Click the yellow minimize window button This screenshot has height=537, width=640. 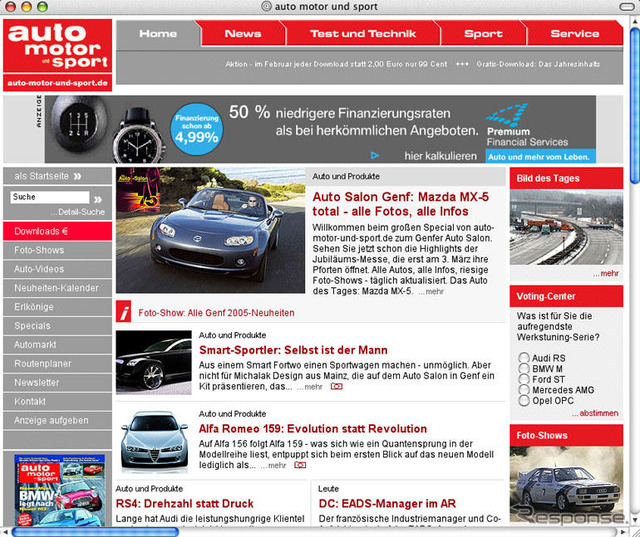pos(27,7)
